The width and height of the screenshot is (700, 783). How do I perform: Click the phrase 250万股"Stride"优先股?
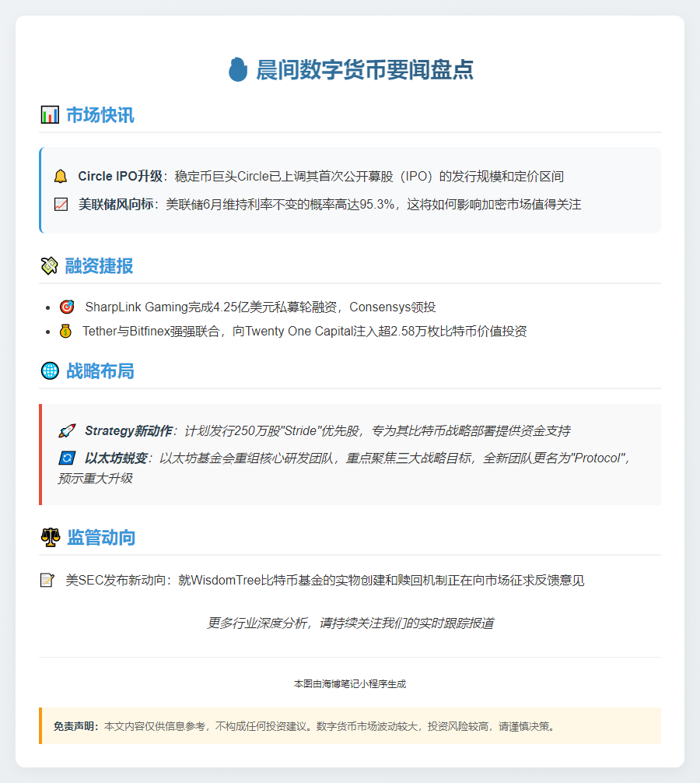pos(296,430)
